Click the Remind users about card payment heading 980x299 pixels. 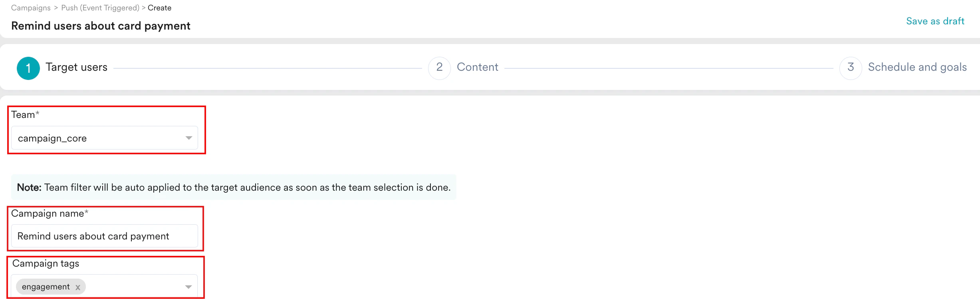101,26
